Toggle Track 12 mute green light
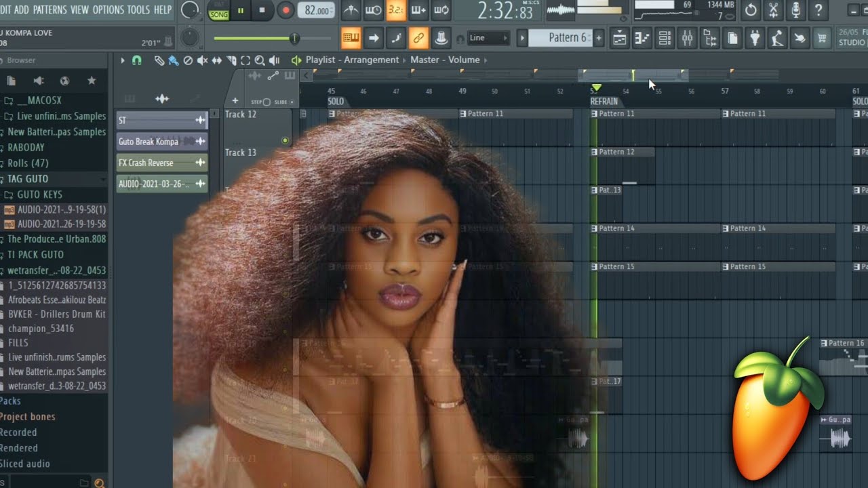This screenshot has height=488, width=868. click(285, 141)
